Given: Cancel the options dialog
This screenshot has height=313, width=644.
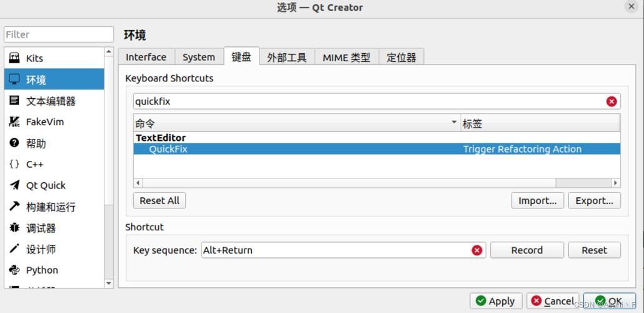Looking at the screenshot, I should (x=553, y=301).
